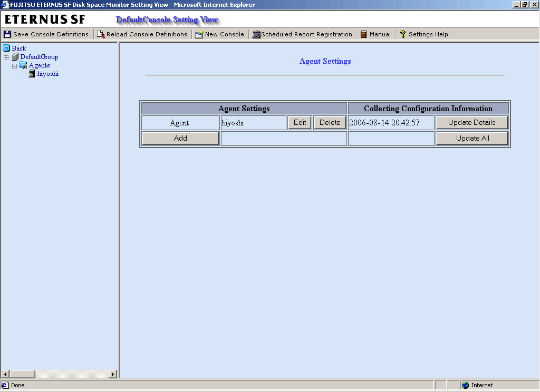Minimize the Internet Explorer window
The width and height of the screenshot is (540, 392).
516,4
